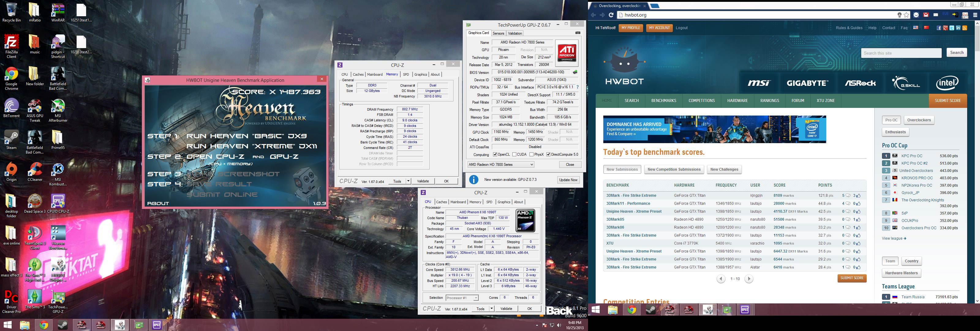Open Prime95 desktop folder icon

pyautogui.click(x=58, y=140)
